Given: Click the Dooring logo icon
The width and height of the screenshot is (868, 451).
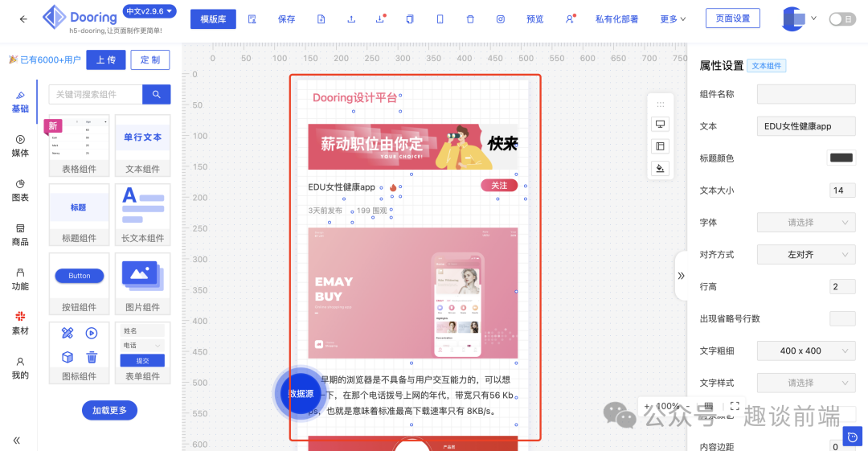Looking at the screenshot, I should point(55,17).
